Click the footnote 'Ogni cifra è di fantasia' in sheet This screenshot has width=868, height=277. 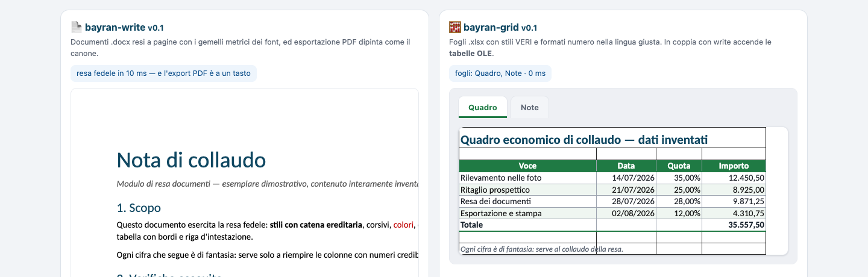(541, 249)
